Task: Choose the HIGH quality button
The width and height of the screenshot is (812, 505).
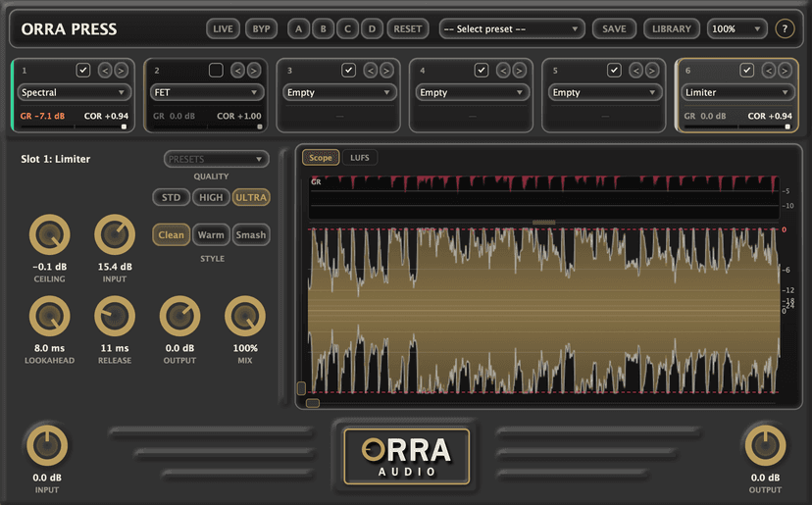Action: (x=211, y=197)
